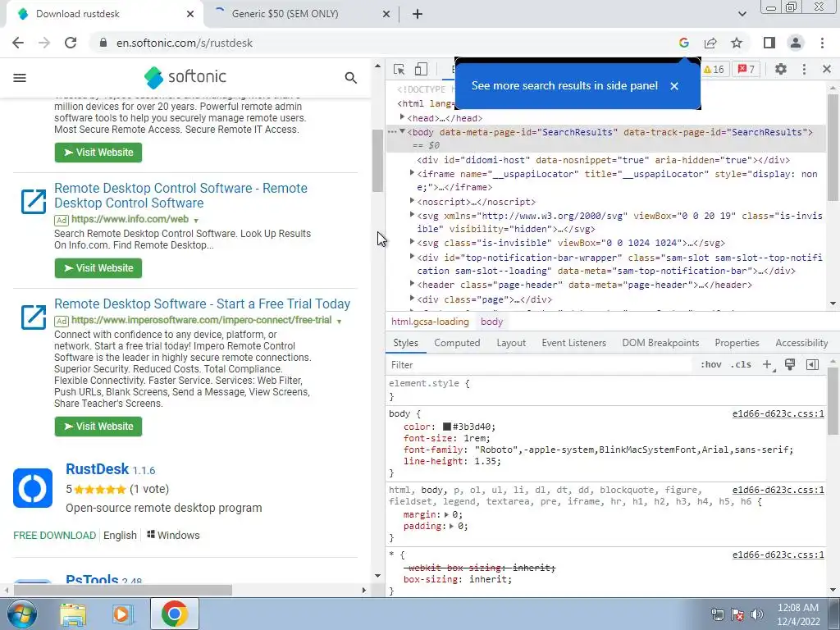840x630 pixels.
Task: Open the DOM Breakpoints tab
Action: [660, 343]
